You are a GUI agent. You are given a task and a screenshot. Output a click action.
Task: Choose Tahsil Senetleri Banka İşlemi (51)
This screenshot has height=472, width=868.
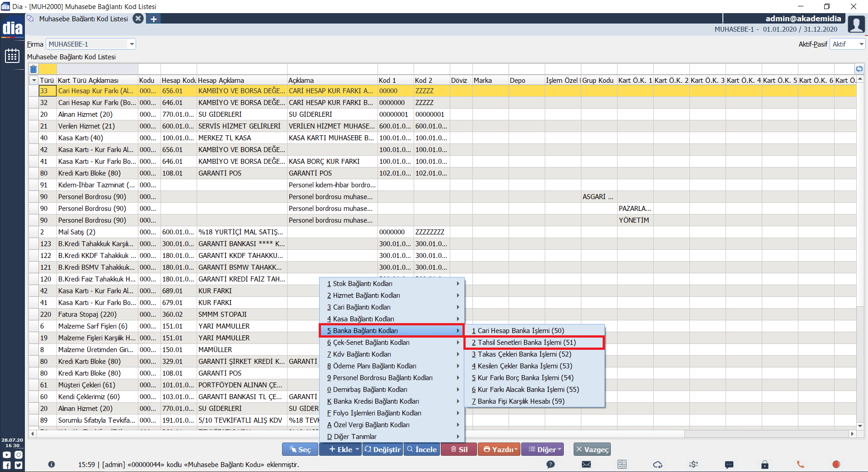point(534,343)
